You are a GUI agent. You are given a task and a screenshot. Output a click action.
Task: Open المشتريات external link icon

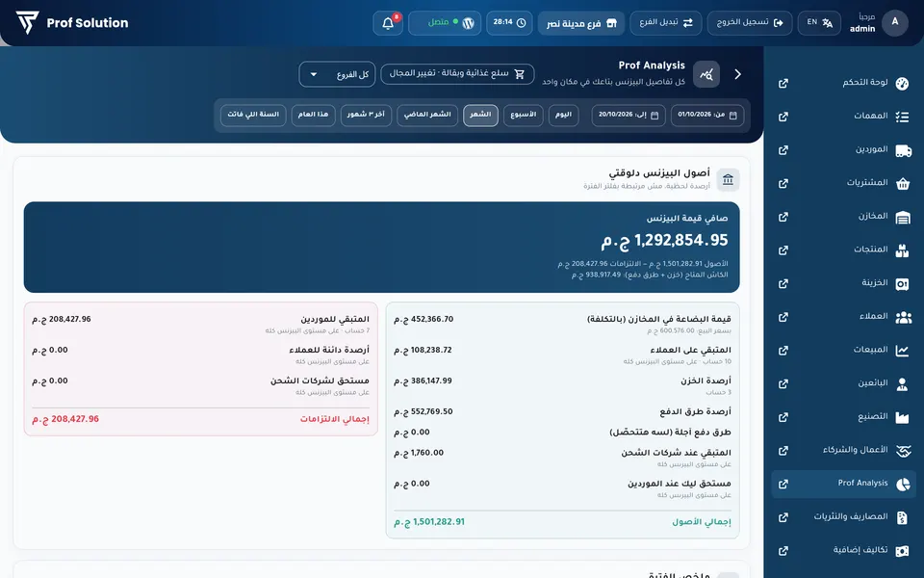[783, 183]
